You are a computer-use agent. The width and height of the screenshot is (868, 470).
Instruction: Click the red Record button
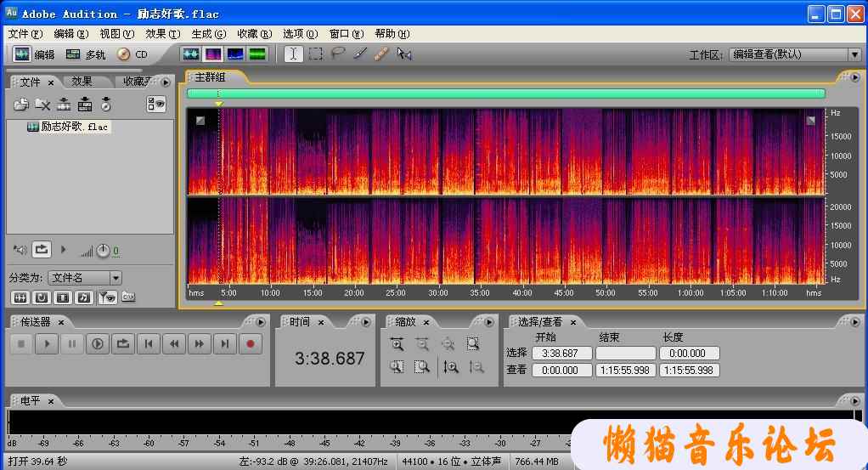251,344
